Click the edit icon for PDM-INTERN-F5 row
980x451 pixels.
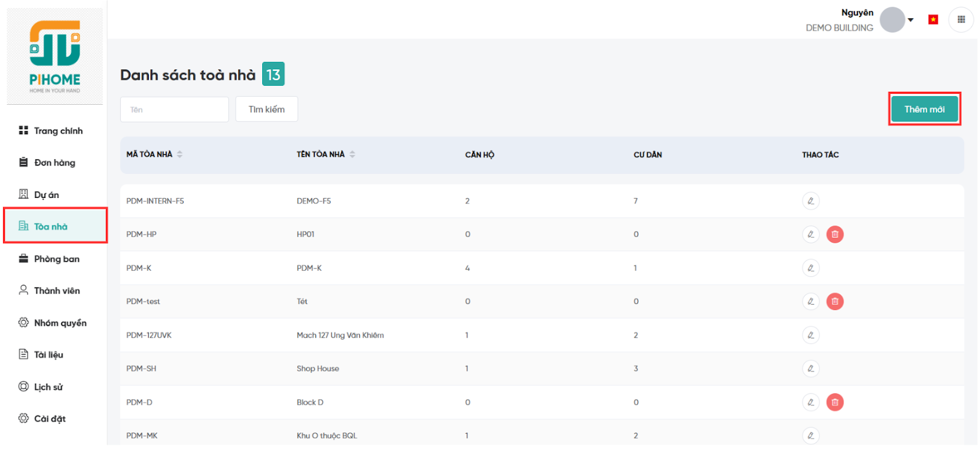pos(810,201)
